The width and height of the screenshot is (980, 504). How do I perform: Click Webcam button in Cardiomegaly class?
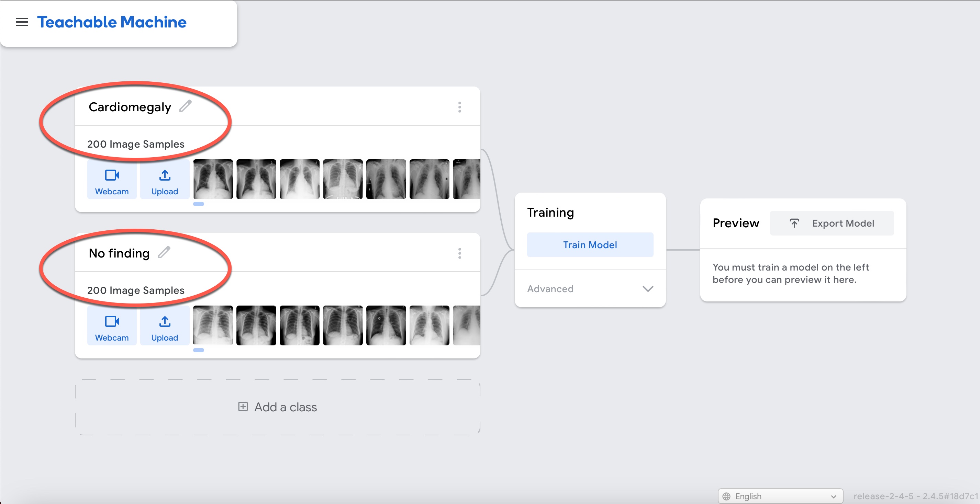tap(111, 180)
